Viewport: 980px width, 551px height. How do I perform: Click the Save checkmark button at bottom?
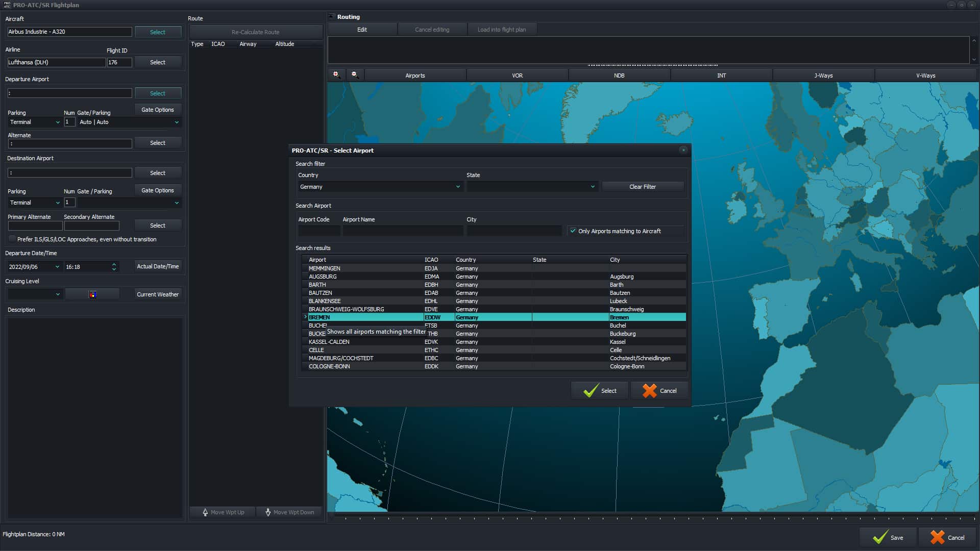(888, 537)
